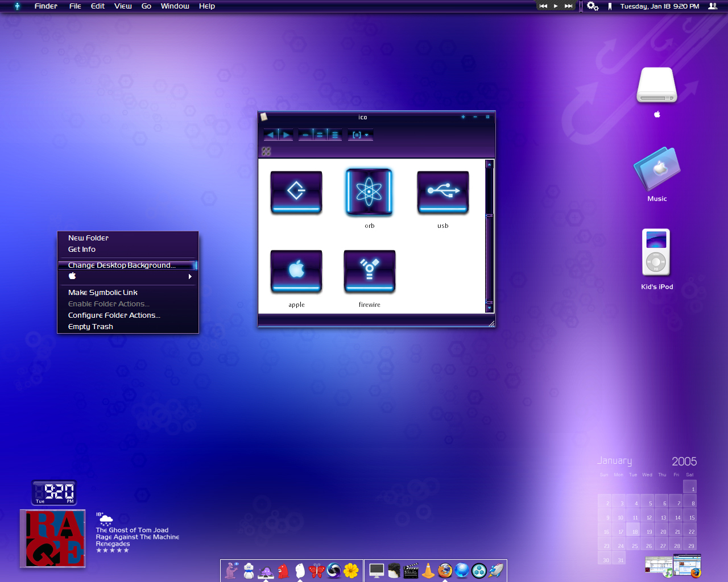728x582 pixels.
Task: Click 'The Ghost of Tom Joad' title
Action: 132,530
